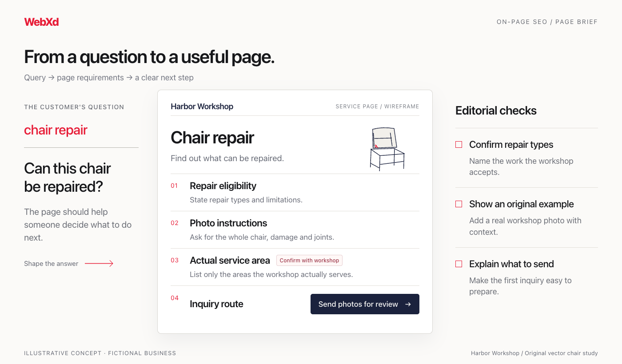Check the Show an original example box

(459, 204)
